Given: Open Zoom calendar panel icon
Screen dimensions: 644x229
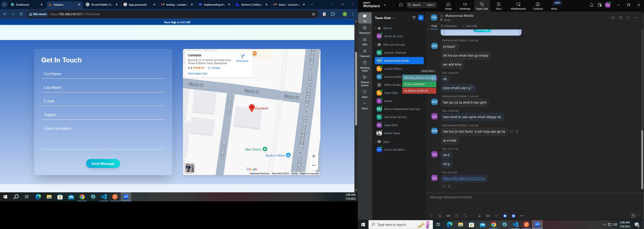Looking at the screenshot, I should point(600,5).
